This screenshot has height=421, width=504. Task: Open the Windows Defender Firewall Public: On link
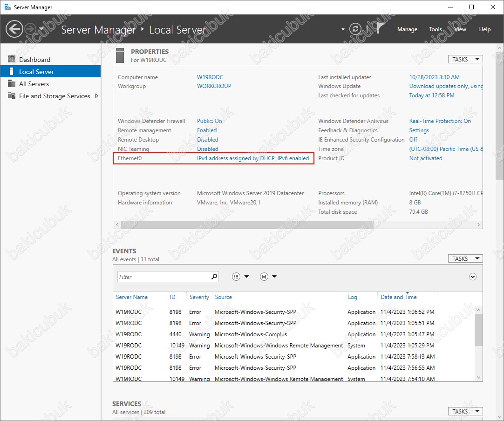[x=209, y=121]
